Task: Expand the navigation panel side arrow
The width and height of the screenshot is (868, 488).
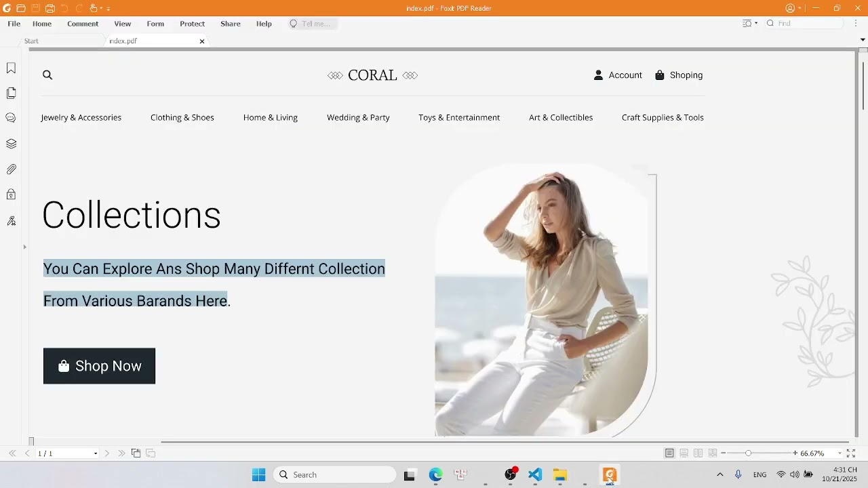Action: (x=24, y=247)
